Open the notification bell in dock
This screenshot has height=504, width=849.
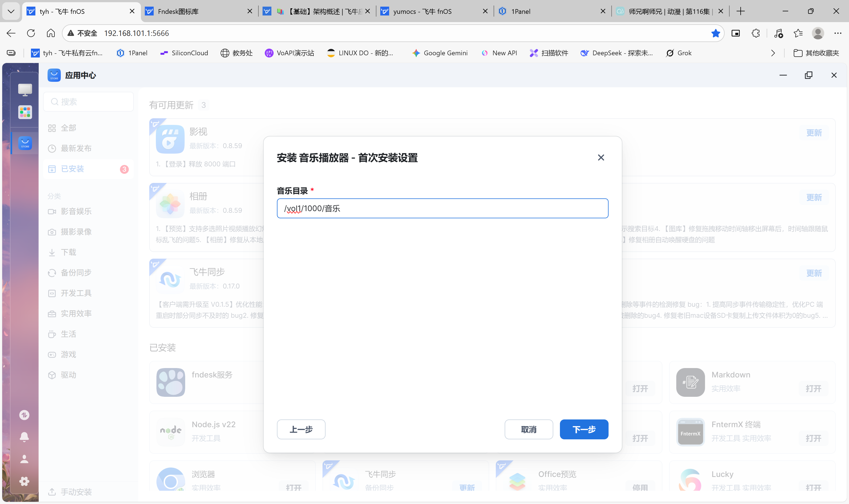[x=24, y=437]
